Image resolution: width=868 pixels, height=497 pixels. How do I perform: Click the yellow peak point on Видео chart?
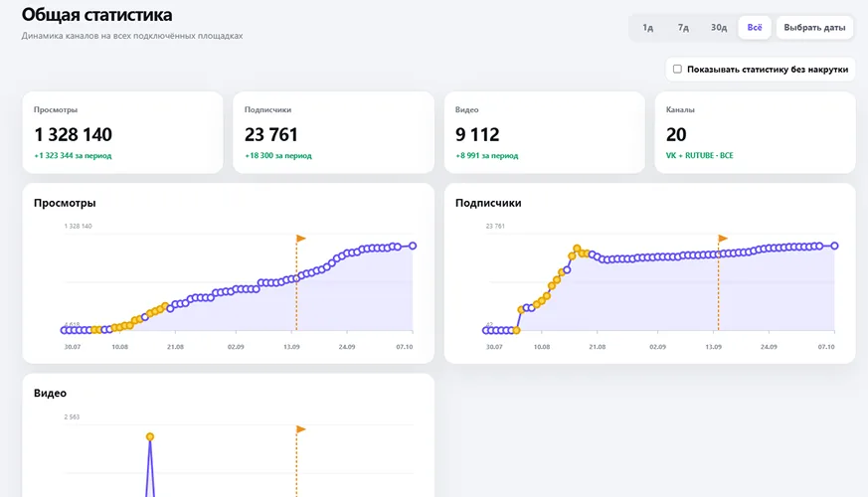tap(150, 436)
